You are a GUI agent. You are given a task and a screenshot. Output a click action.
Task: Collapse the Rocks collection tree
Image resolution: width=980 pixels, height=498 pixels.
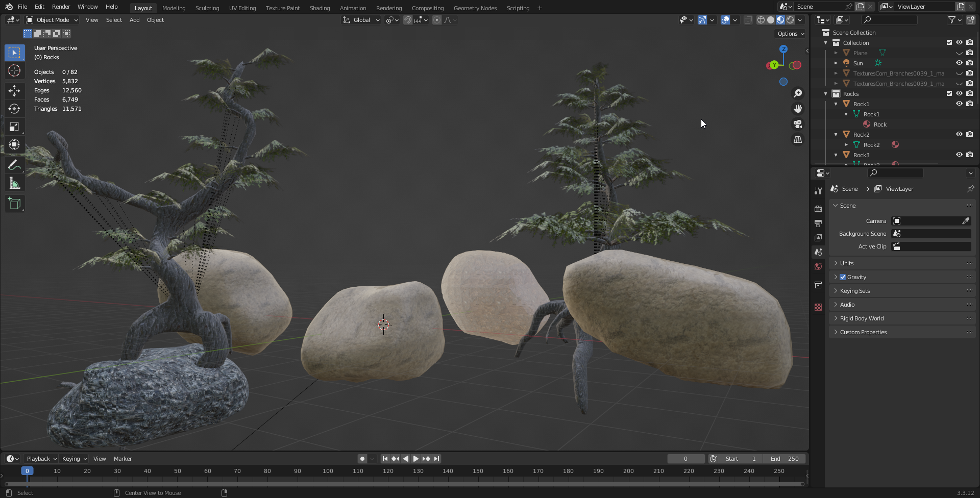click(x=826, y=94)
